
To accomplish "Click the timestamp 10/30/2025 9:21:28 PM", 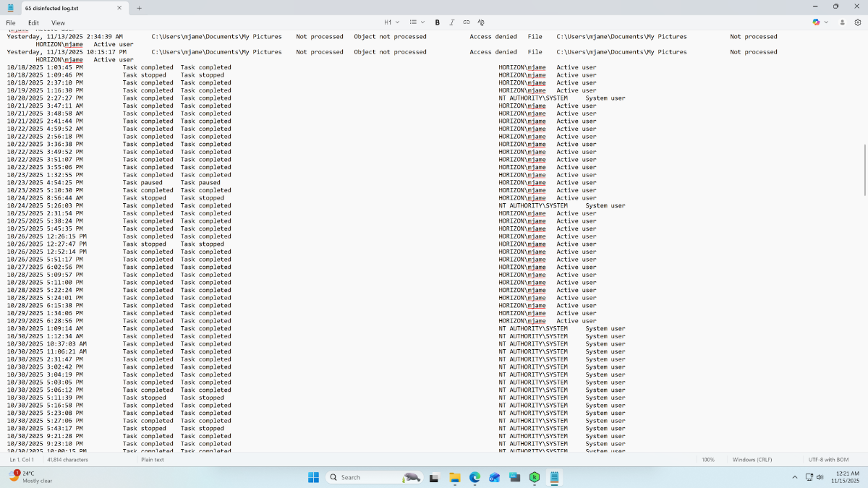I will [x=45, y=437].
